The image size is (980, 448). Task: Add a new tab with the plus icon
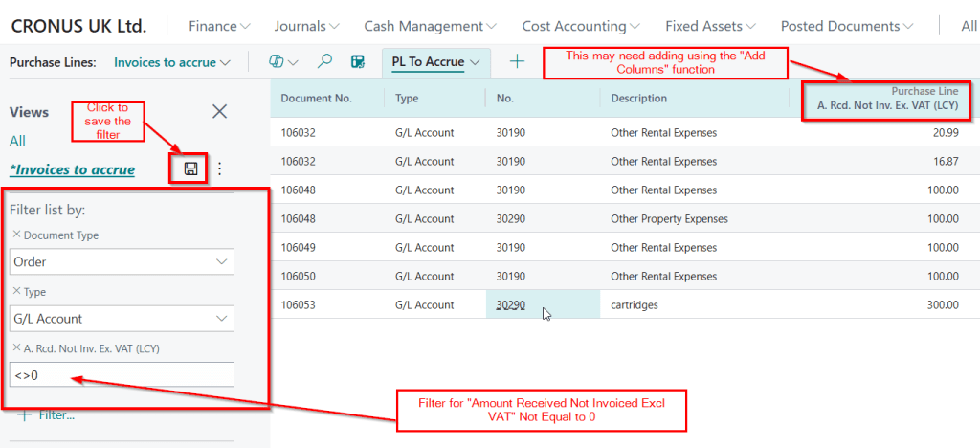click(517, 62)
